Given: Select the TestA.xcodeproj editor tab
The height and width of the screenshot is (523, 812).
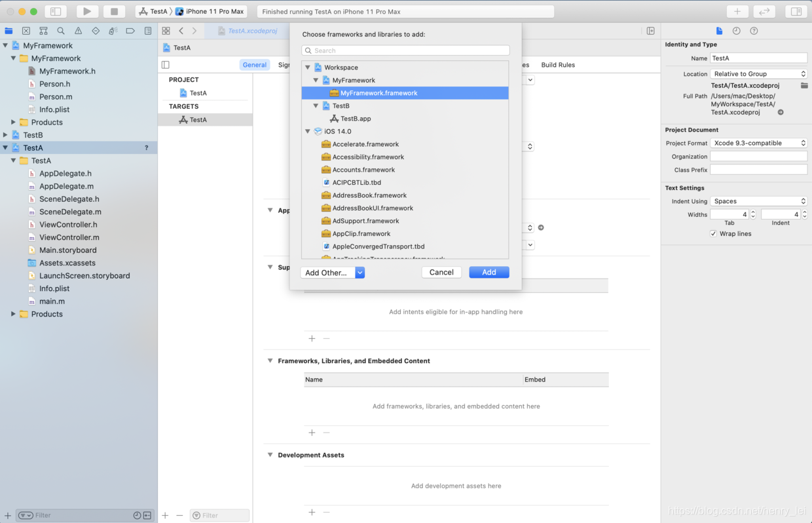Looking at the screenshot, I should (247, 31).
